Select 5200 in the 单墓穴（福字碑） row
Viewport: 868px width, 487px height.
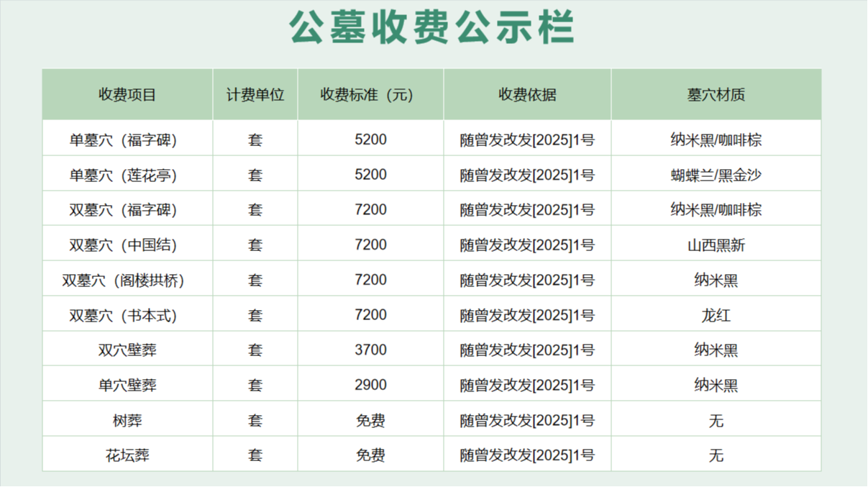[x=371, y=138]
